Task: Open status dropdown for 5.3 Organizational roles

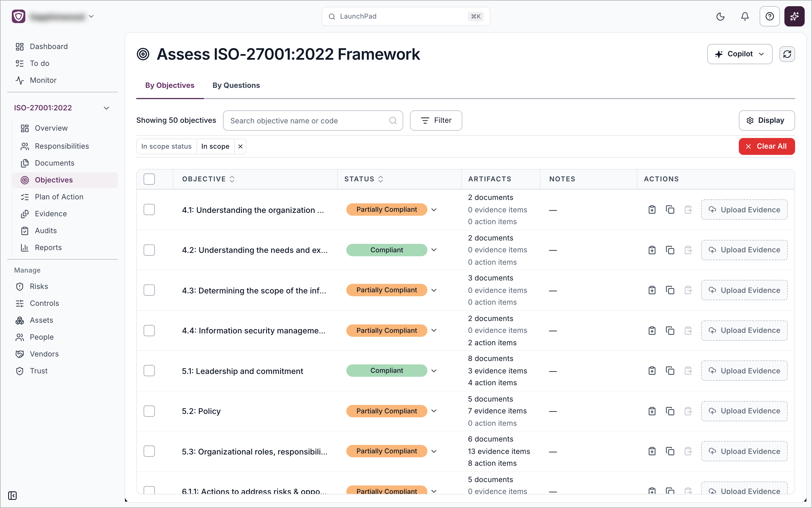Action: (x=434, y=451)
